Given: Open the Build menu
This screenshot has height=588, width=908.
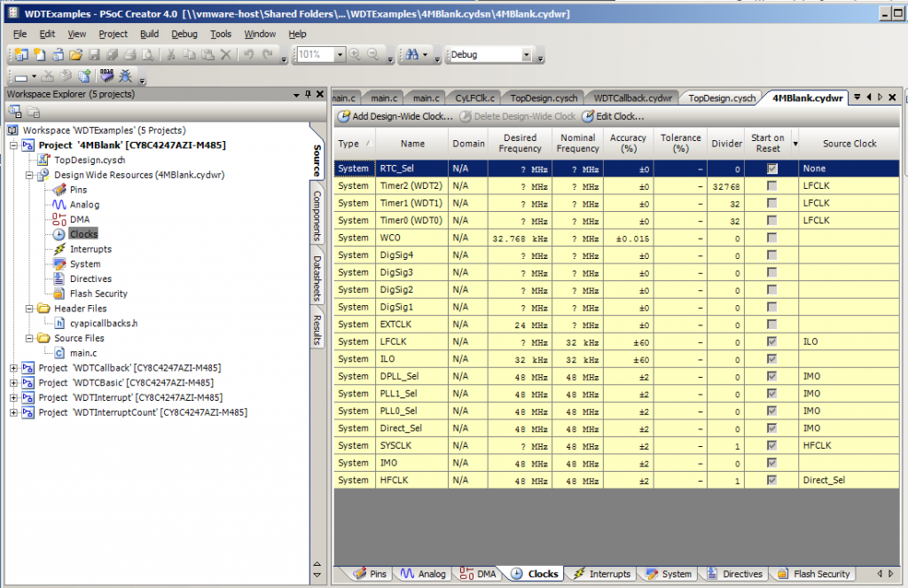Looking at the screenshot, I should (x=149, y=34).
